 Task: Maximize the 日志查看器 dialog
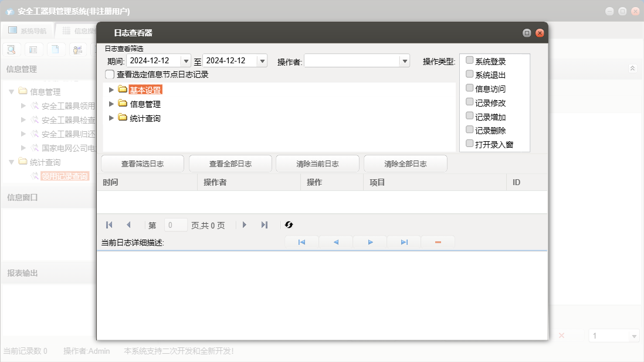(x=527, y=33)
